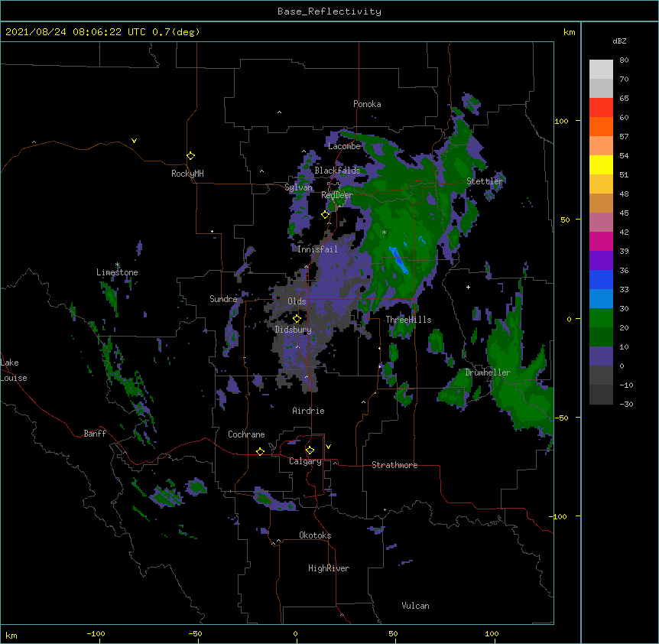Click the Airdrie city label

[x=308, y=411]
